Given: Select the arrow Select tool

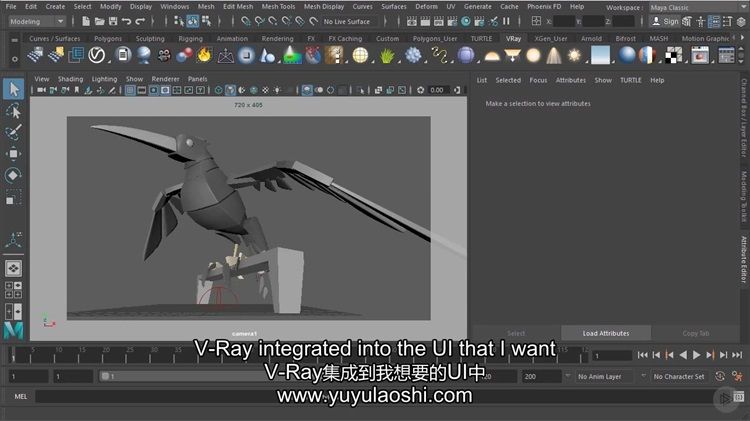Looking at the screenshot, I should pos(13,89).
